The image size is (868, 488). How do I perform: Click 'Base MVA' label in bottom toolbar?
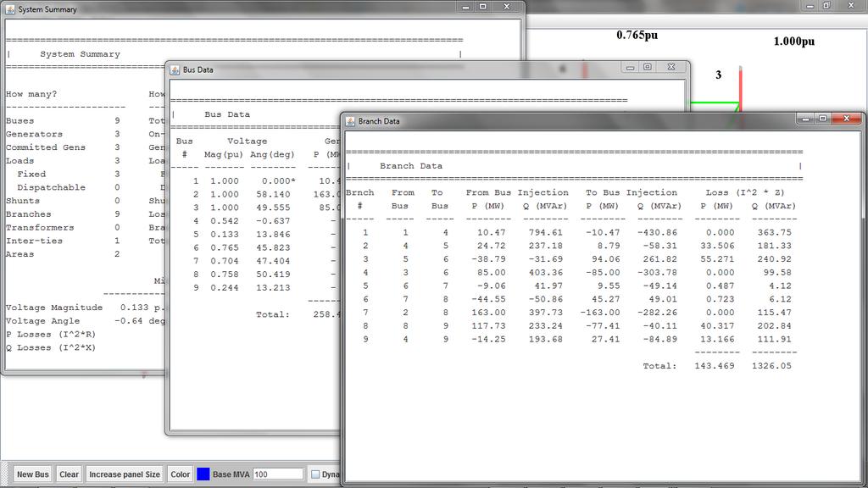(231, 474)
